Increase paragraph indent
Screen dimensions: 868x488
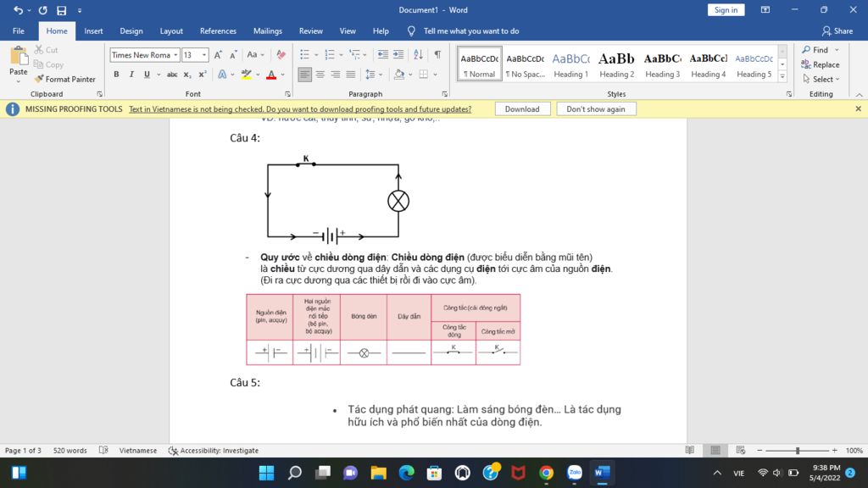point(398,54)
